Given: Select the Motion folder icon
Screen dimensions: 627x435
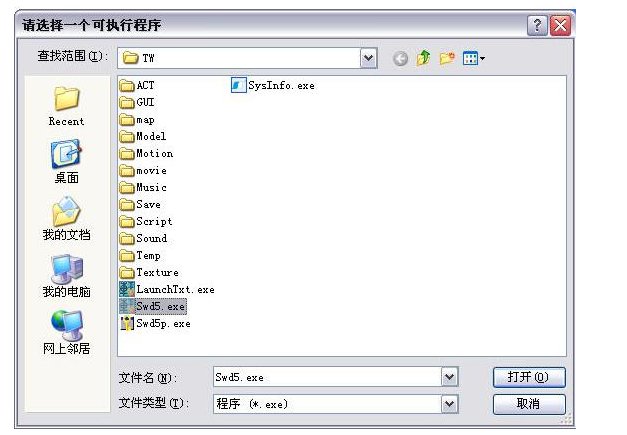Looking at the screenshot, I should pos(127,154).
